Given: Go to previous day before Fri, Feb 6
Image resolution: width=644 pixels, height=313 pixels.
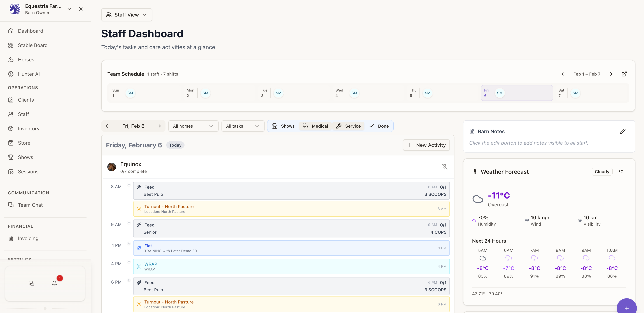Looking at the screenshot, I should (107, 126).
